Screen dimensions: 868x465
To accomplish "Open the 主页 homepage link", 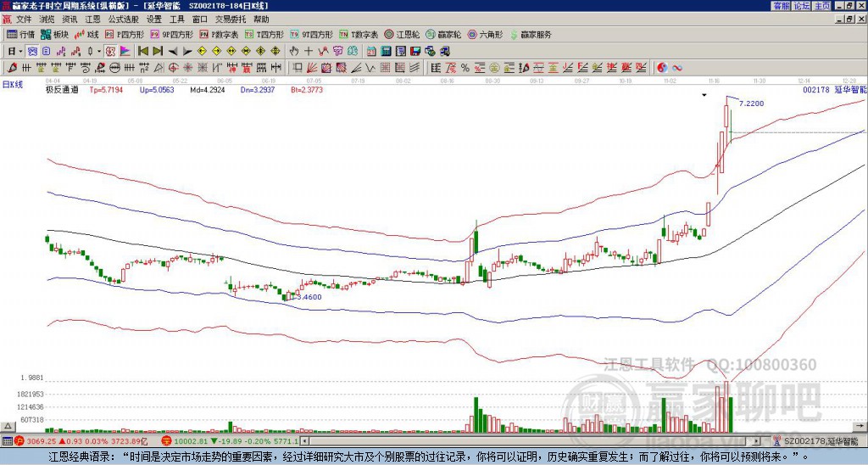I will (822, 6).
